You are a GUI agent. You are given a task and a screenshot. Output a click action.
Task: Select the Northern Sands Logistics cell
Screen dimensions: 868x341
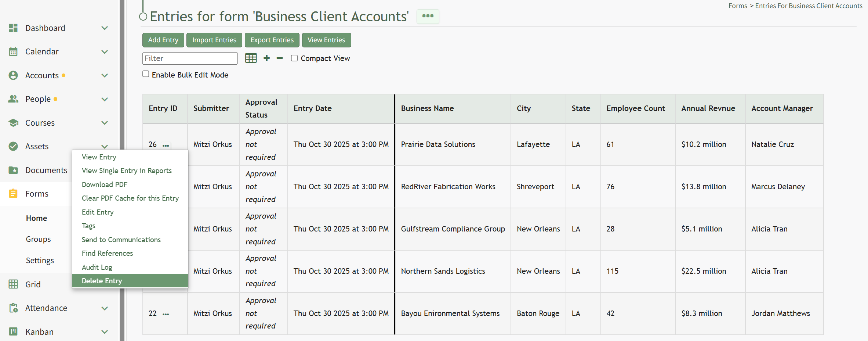(x=453, y=271)
